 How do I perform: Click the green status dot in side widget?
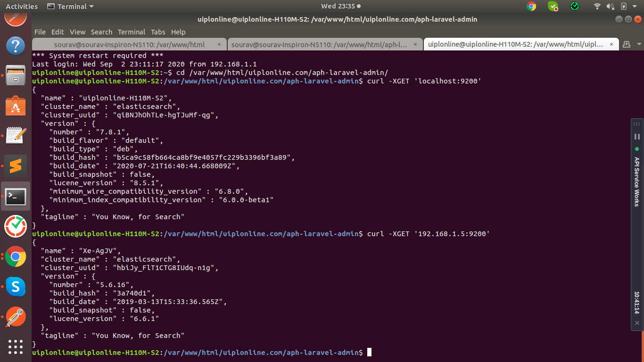coord(637,149)
